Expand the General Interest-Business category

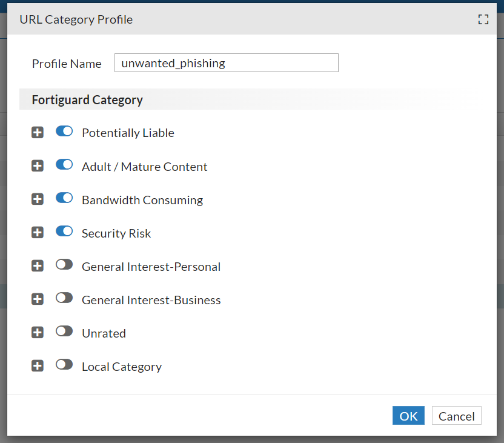coord(38,299)
